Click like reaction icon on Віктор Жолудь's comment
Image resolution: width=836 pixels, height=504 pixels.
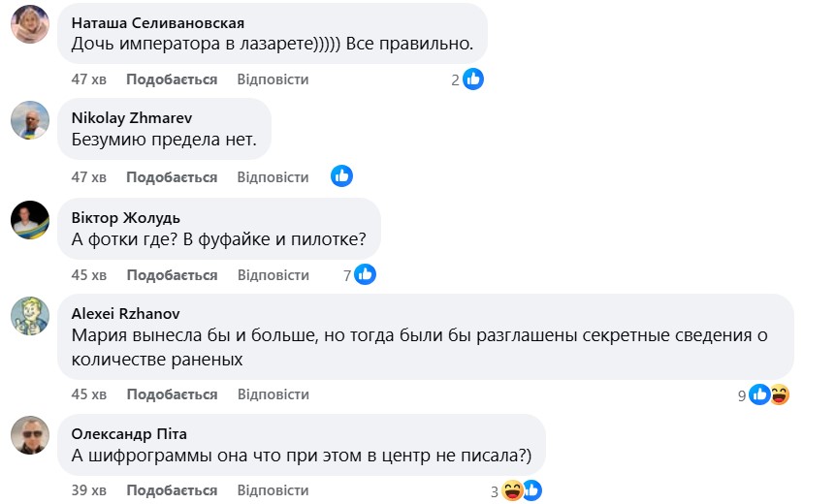[x=365, y=275]
